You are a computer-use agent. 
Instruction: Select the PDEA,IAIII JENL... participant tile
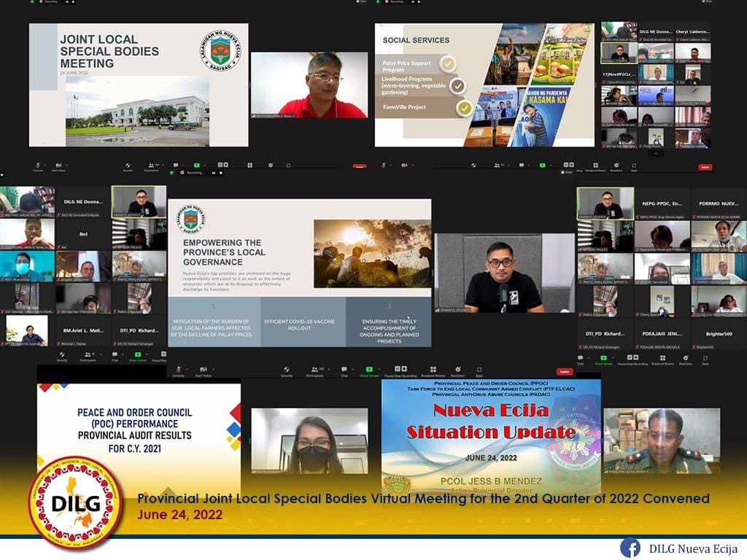[662, 334]
